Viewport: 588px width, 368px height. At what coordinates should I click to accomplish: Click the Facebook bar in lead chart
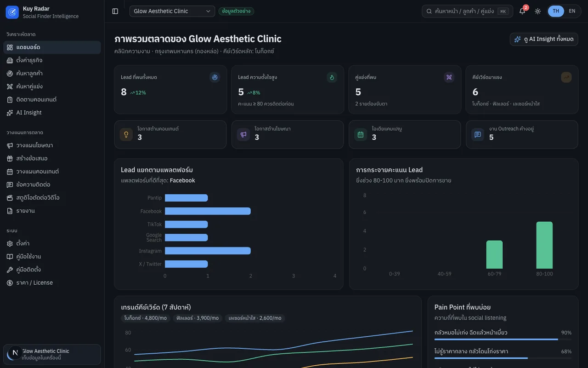tap(208, 211)
